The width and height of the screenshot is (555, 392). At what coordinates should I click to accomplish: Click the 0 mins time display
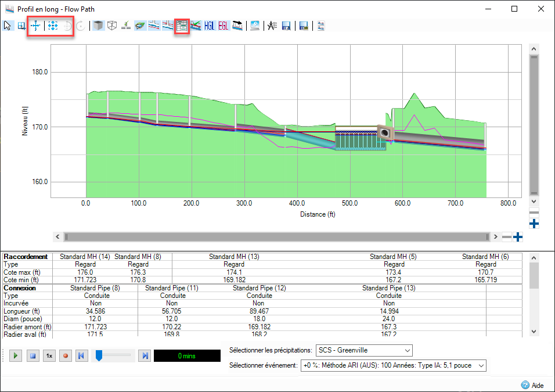pyautogui.click(x=187, y=356)
